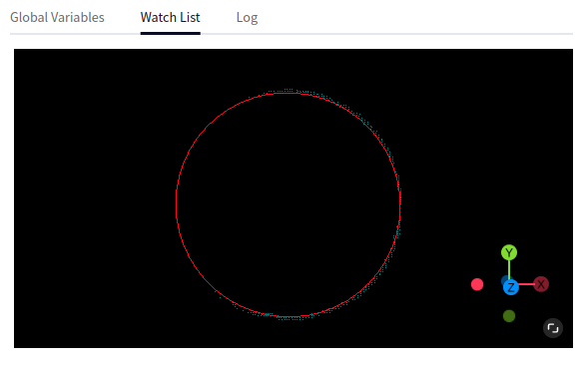
Task: Click the dark red X axis gizmo handle
Action: (x=541, y=284)
